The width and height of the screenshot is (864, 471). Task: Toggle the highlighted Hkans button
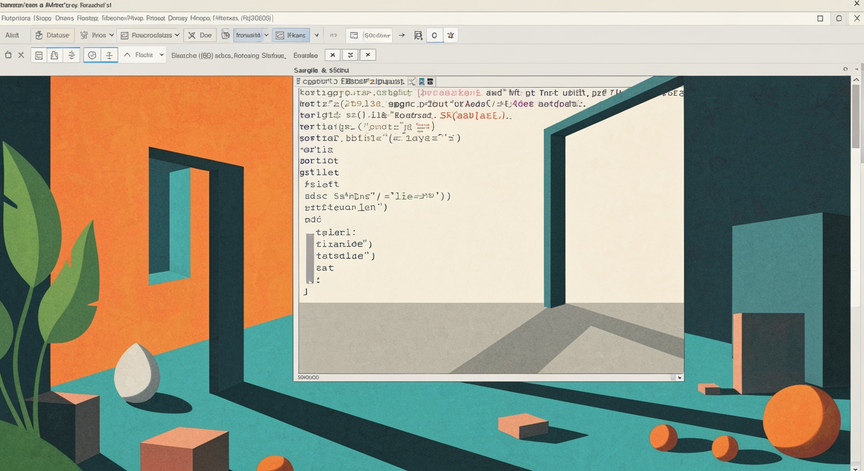tap(291, 35)
